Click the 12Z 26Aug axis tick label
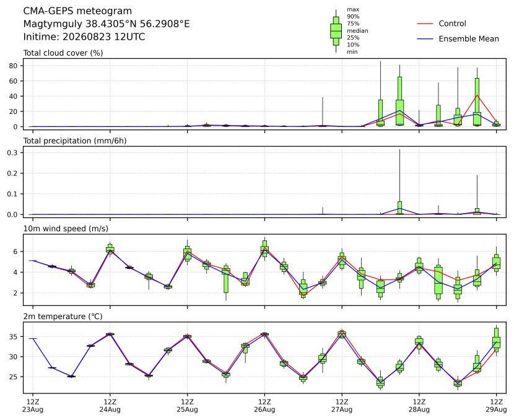The image size is (514, 420). (x=264, y=406)
